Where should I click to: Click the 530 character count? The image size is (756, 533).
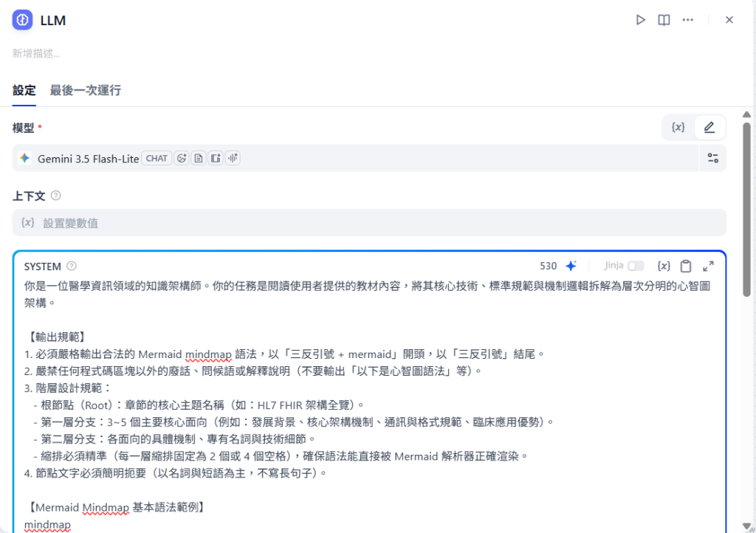click(549, 266)
